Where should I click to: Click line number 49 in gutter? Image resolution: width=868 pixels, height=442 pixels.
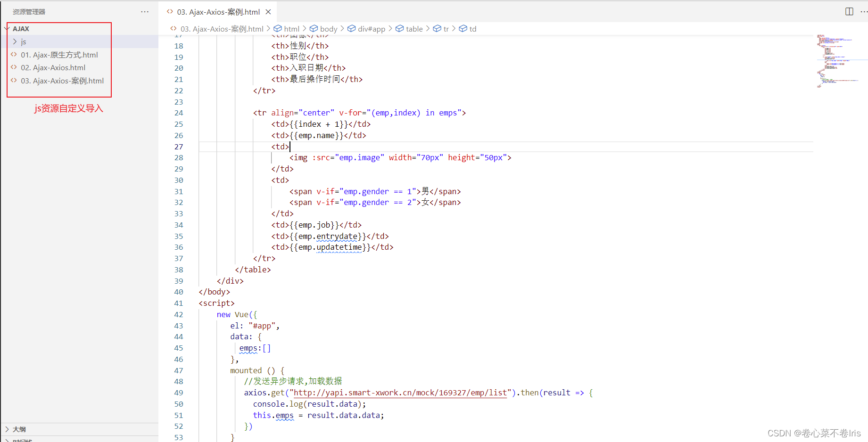coord(179,393)
